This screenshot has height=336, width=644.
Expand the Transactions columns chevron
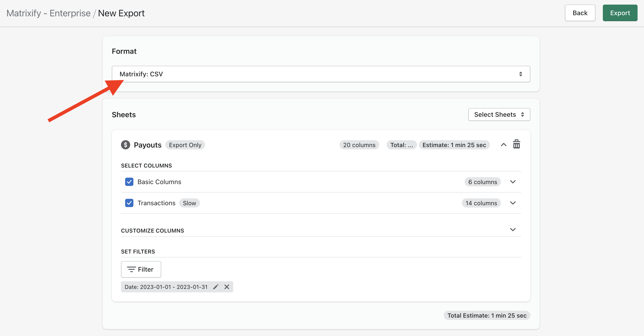pos(513,203)
